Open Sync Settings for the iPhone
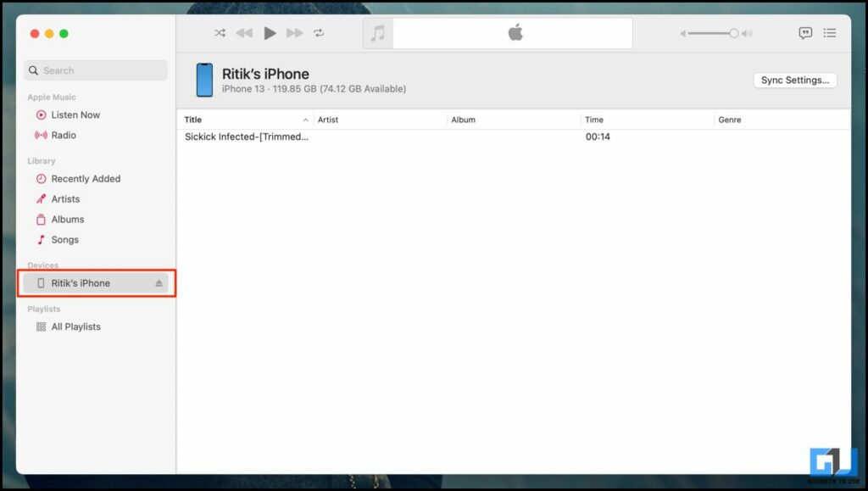This screenshot has width=868, height=491. [x=794, y=80]
